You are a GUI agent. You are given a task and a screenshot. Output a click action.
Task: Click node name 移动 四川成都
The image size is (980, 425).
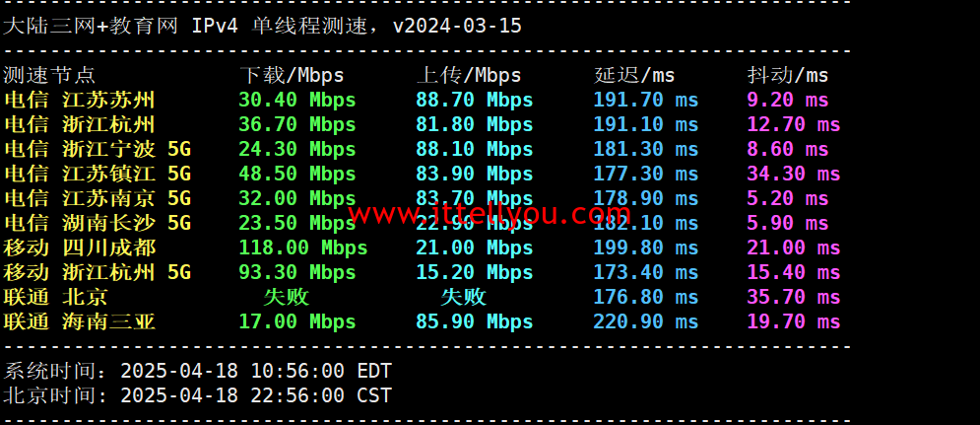(80, 248)
